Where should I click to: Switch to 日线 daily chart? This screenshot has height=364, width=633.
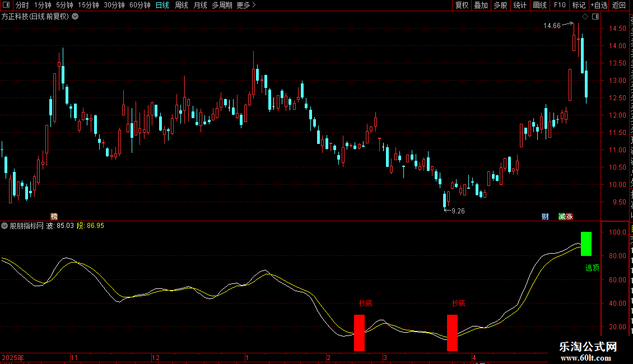tap(162, 5)
